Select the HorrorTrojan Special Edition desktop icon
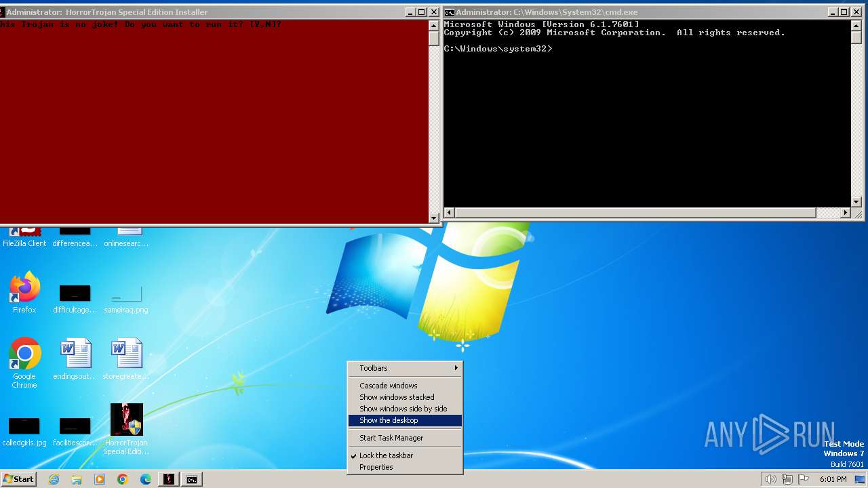The width and height of the screenshot is (868, 488). pos(126,429)
